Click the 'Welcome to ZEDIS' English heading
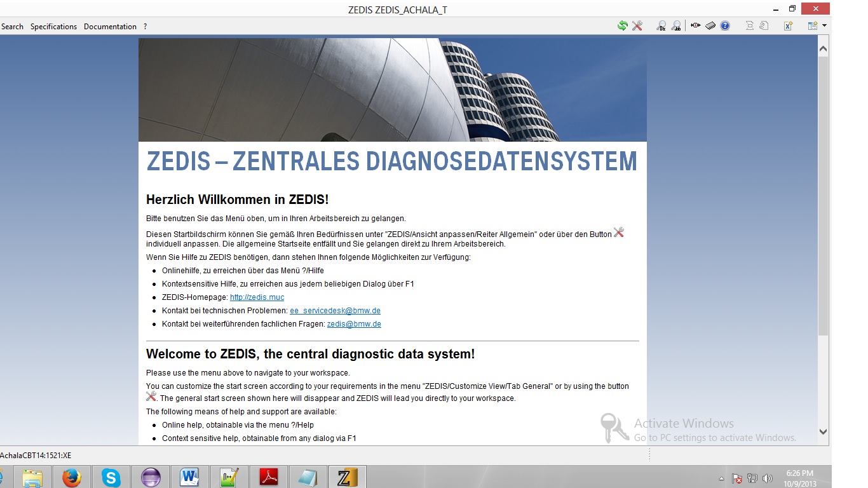The image size is (868, 488). (310, 354)
